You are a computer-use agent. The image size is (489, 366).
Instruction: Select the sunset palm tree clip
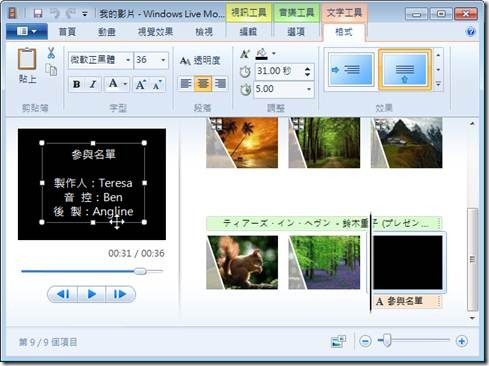point(242,142)
